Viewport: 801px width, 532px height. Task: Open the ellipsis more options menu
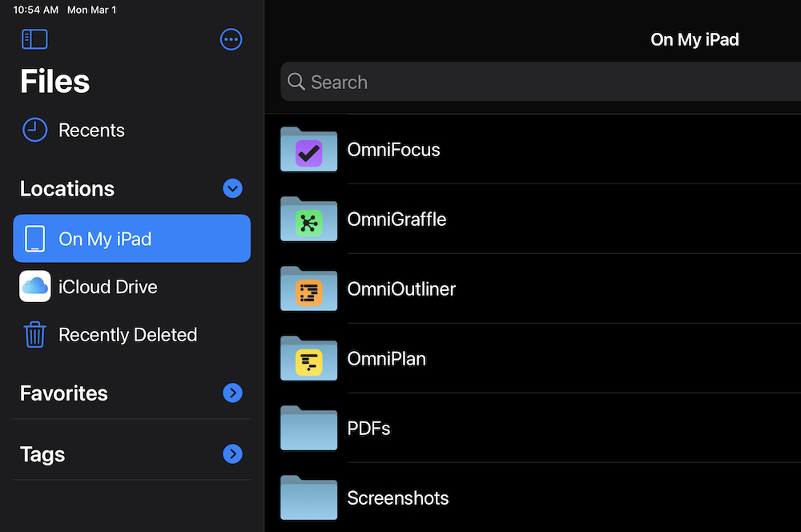(231, 39)
